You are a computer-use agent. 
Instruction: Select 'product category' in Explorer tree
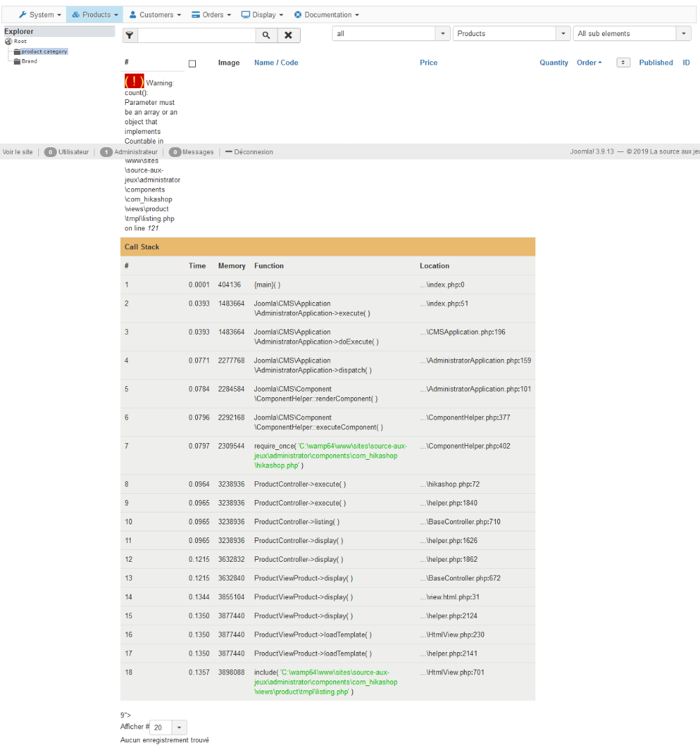pos(44,51)
